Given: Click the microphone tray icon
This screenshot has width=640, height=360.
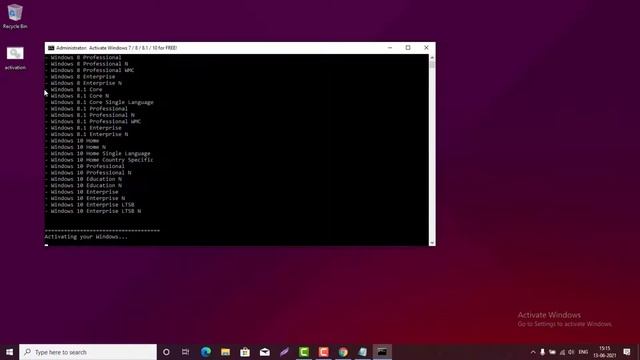Looking at the screenshot, I should coord(542,352).
